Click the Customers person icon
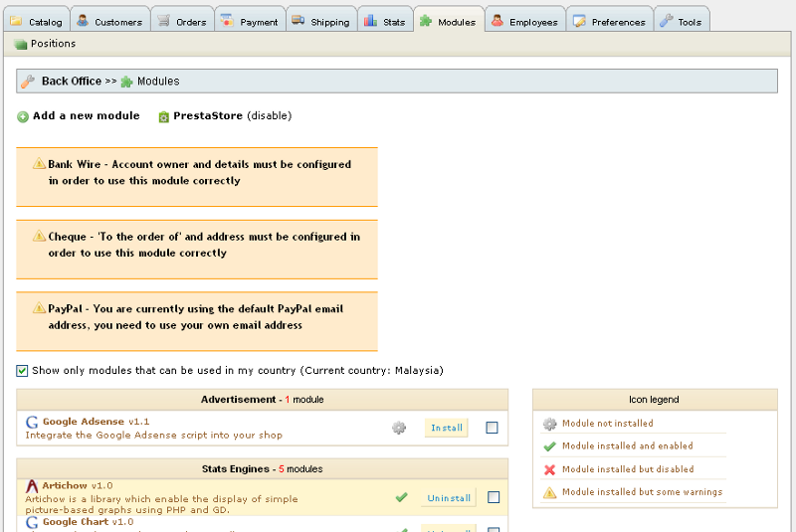This screenshot has width=796, height=532. (83, 21)
